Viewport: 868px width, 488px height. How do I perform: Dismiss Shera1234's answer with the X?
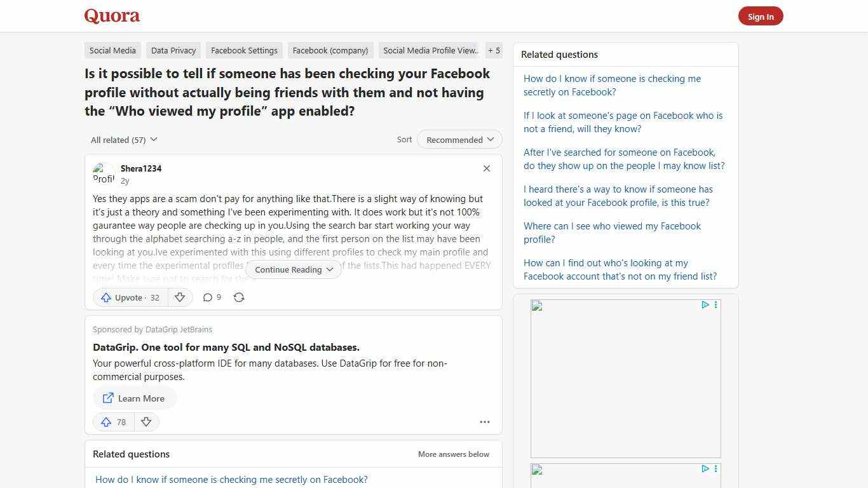pos(486,168)
